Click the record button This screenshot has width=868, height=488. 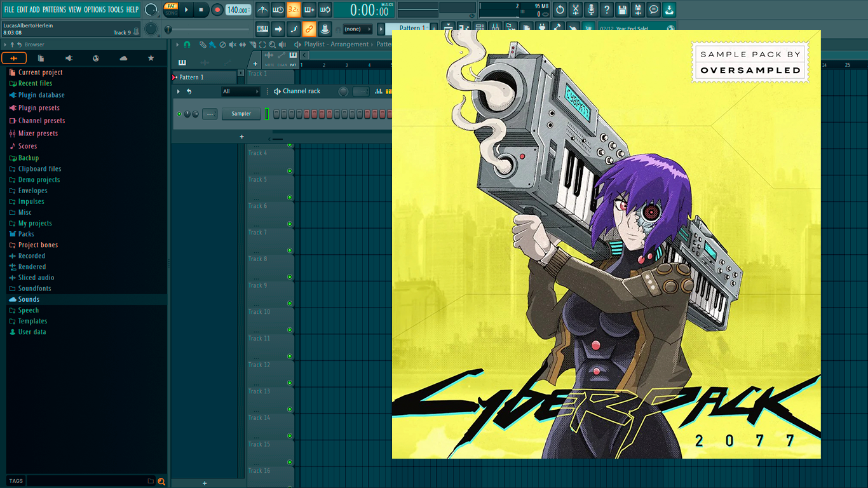(217, 10)
